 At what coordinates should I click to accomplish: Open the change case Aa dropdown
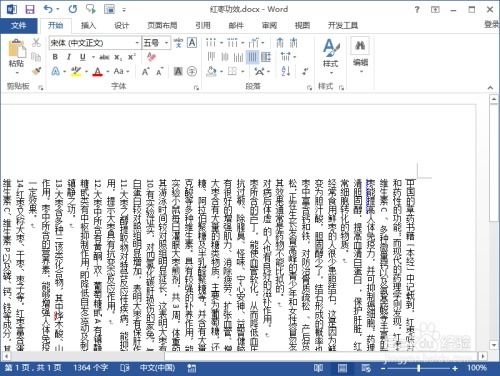(x=121, y=71)
